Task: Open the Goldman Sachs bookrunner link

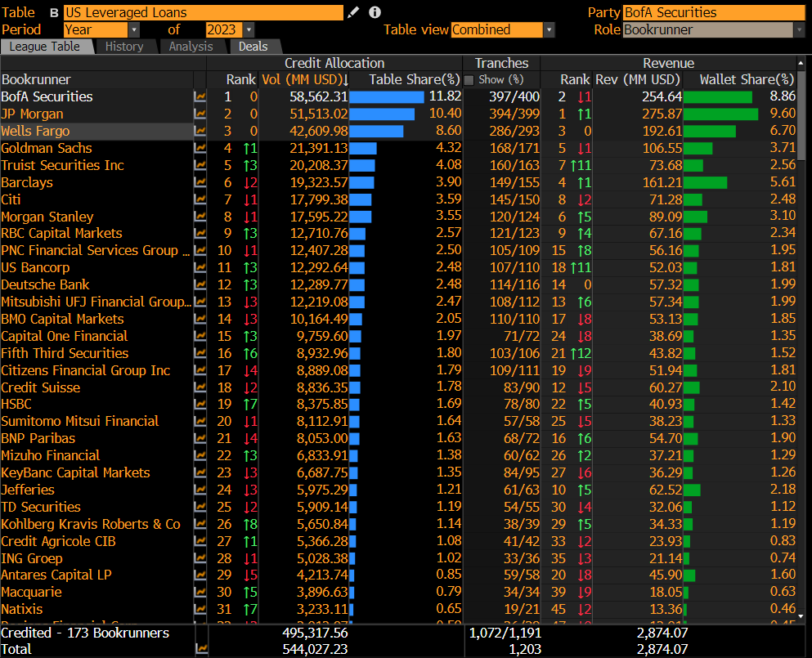Action: [x=47, y=148]
